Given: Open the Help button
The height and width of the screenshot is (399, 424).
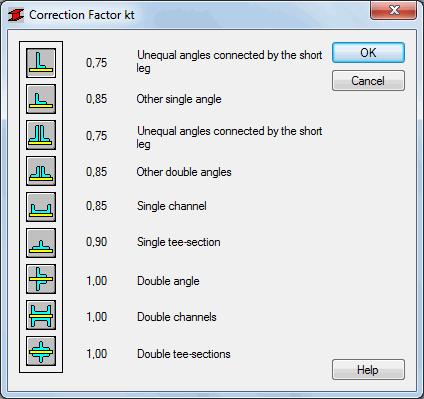Looking at the screenshot, I should tap(368, 370).
